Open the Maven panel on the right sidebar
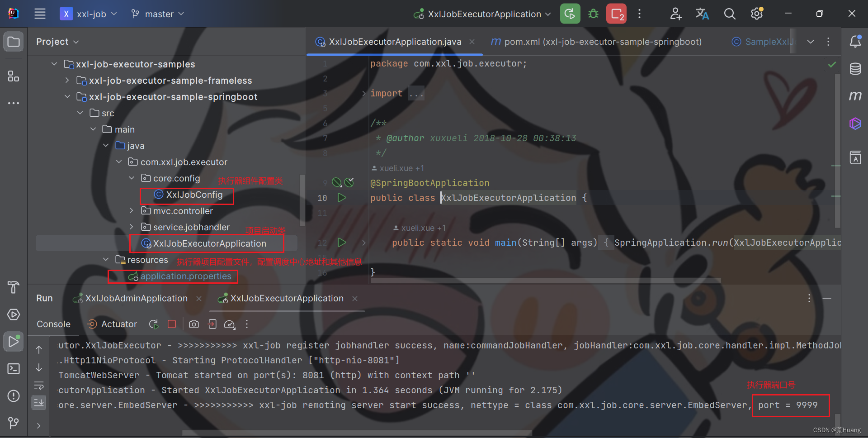The height and width of the screenshot is (438, 868). tap(855, 95)
